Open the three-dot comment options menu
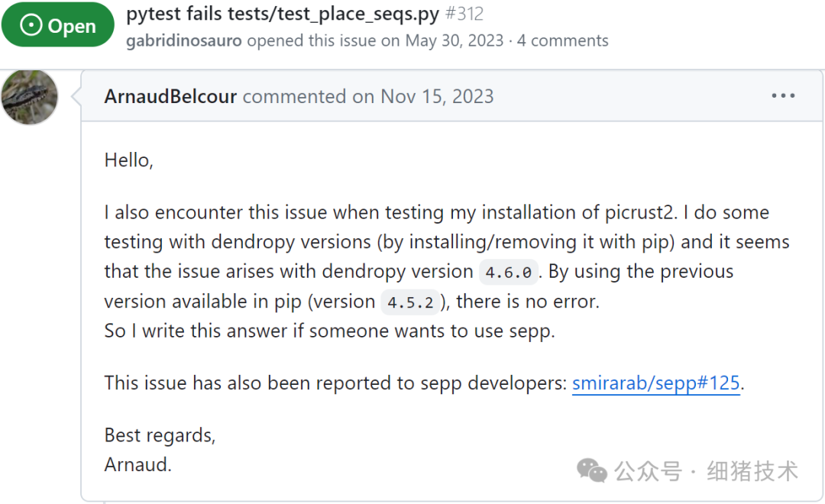The width and height of the screenshot is (825, 504). 783,96
